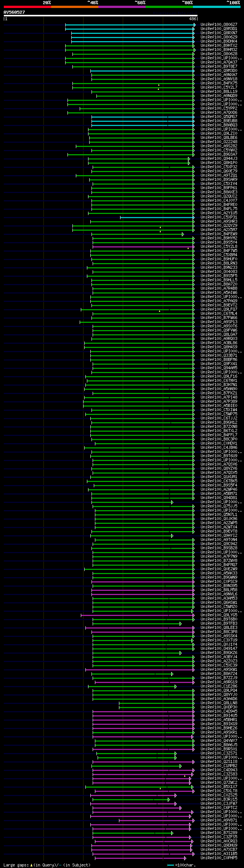Select the UniRef100_B9HM32 label

coord(219,50)
